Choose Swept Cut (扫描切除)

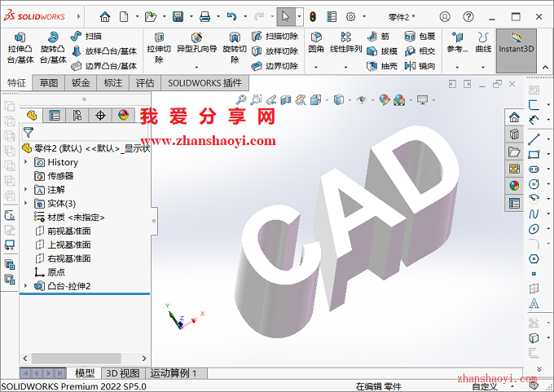pos(275,36)
